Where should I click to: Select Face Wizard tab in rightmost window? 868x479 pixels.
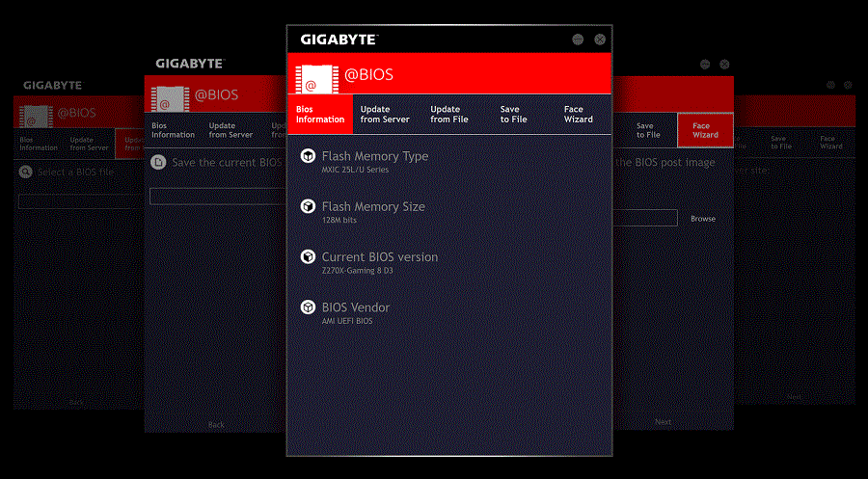pyautogui.click(x=831, y=142)
